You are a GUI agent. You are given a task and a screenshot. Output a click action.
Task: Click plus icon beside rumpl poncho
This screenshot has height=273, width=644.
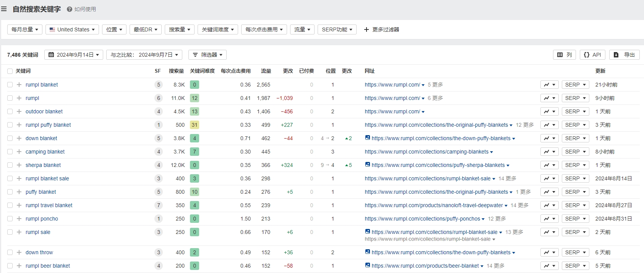(x=19, y=219)
